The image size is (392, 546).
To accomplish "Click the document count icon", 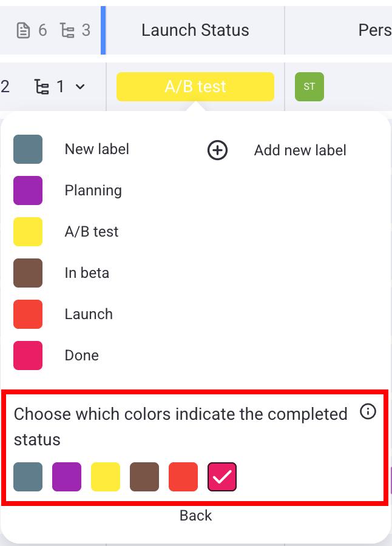I will coord(23,30).
